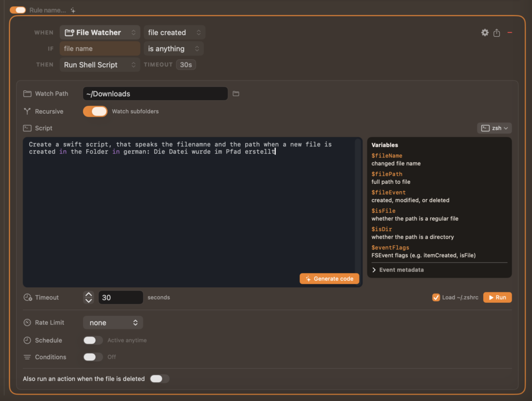Share the rule via the share icon
Screen dimensions: 532x401
497,33
